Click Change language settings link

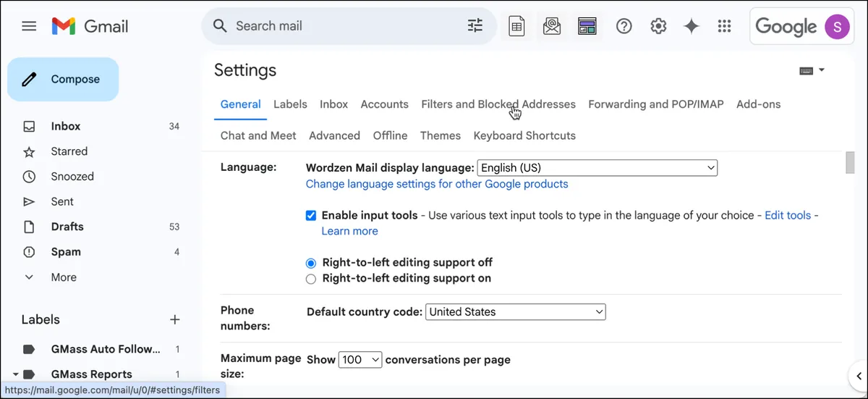437,184
